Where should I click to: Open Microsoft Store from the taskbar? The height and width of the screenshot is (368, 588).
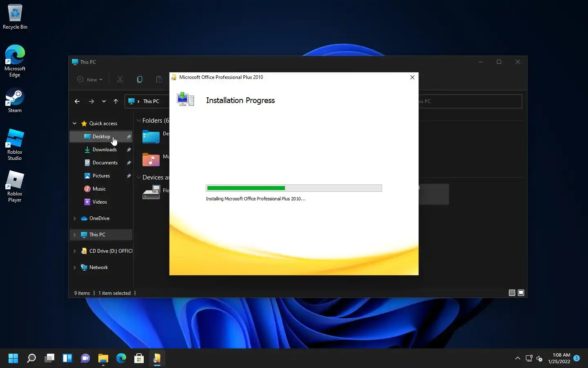[x=139, y=359]
